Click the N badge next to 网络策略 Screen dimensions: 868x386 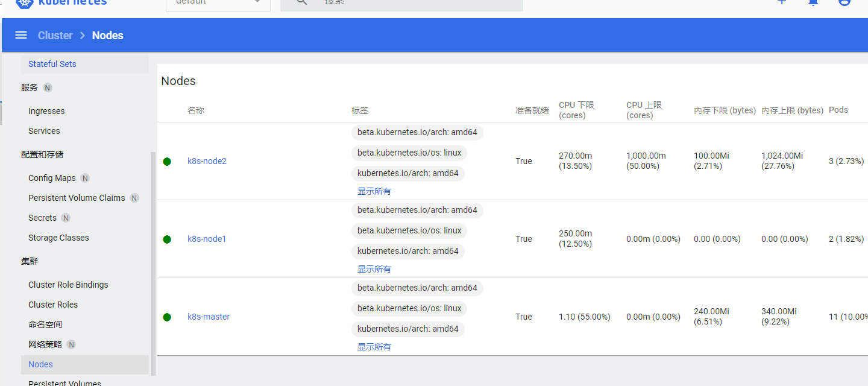tap(72, 344)
